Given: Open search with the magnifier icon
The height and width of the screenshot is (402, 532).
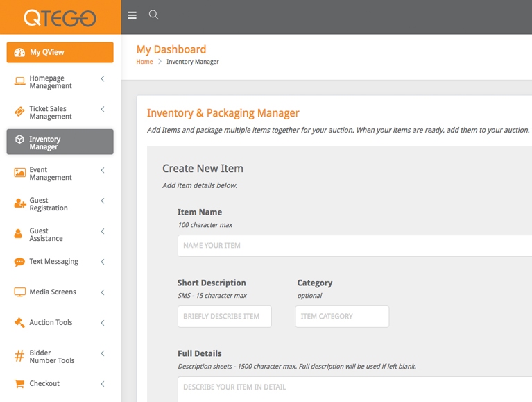Looking at the screenshot, I should (154, 15).
